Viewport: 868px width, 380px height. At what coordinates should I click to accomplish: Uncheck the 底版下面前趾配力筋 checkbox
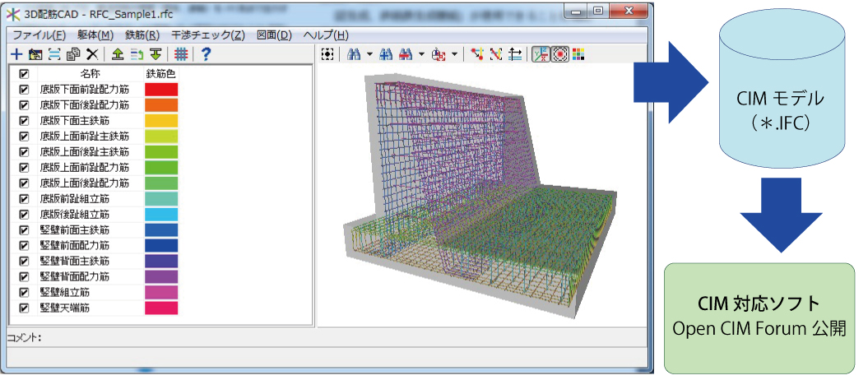point(24,89)
